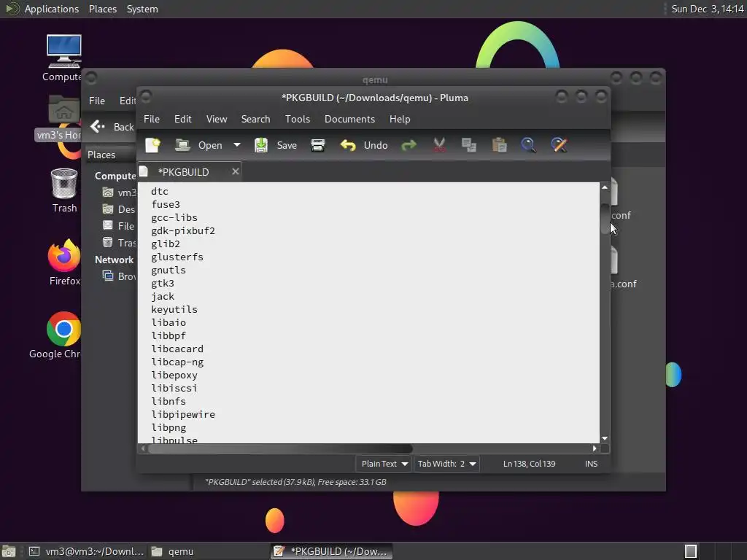This screenshot has height=560, width=747.
Task: Open Find and Replace icon
Action: 559,145
